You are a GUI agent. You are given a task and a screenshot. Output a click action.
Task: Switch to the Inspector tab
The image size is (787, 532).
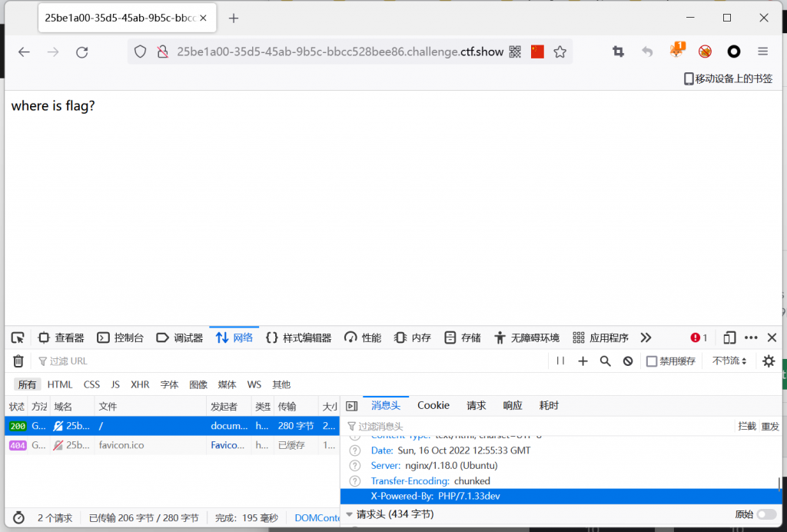coord(61,337)
